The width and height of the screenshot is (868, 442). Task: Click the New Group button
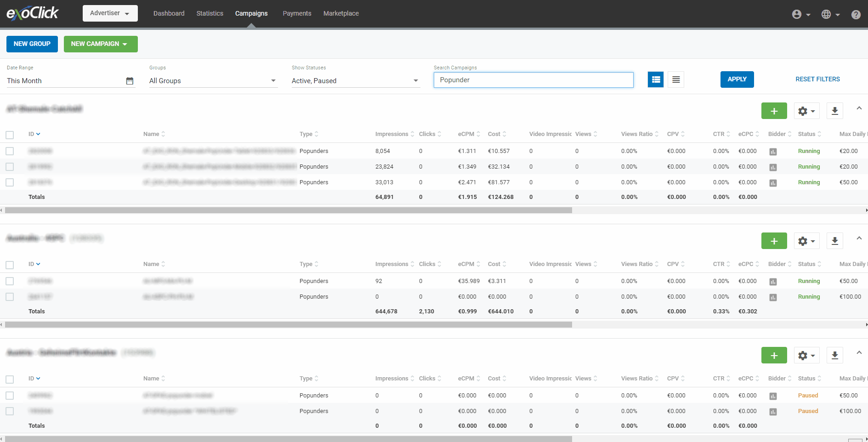pyautogui.click(x=32, y=44)
